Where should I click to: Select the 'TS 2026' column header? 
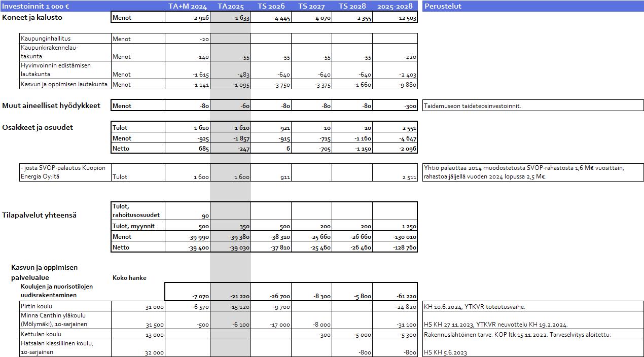pos(271,6)
